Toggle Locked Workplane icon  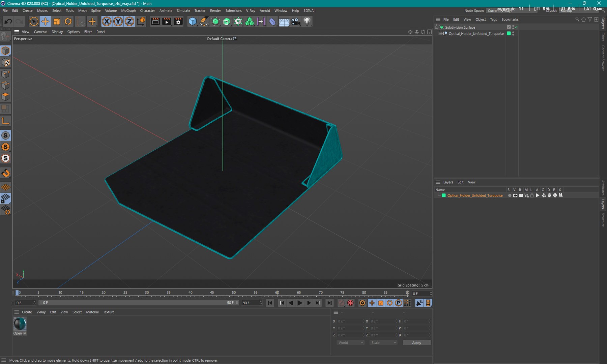tap(6, 199)
